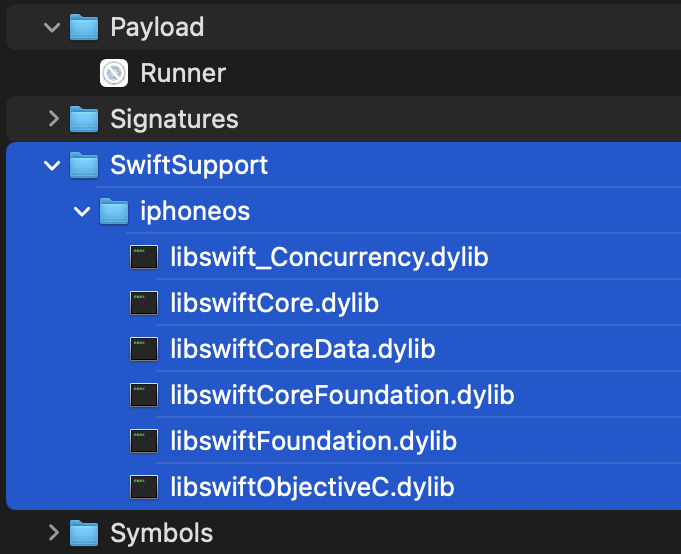Click the SwiftSupport folder icon
This screenshot has height=554, width=681.
tap(84, 165)
